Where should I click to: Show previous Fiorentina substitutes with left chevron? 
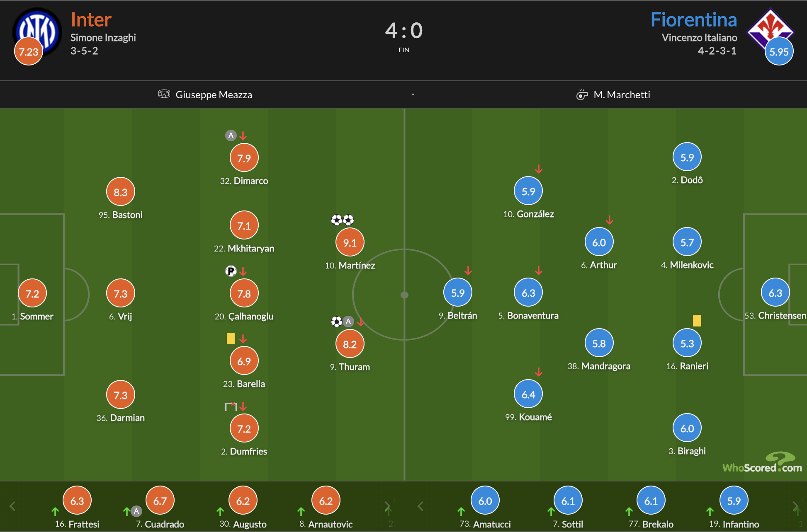pos(421,506)
